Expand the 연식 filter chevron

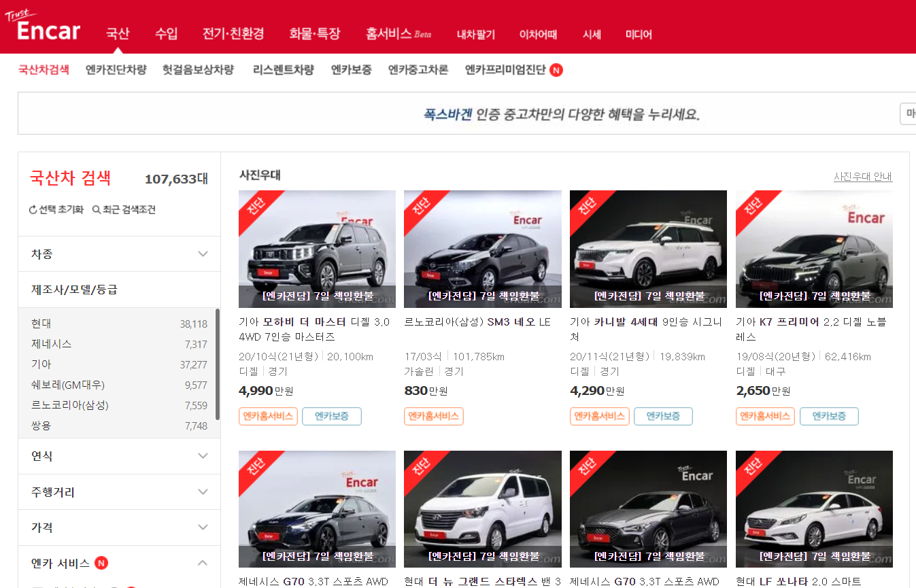coord(203,455)
